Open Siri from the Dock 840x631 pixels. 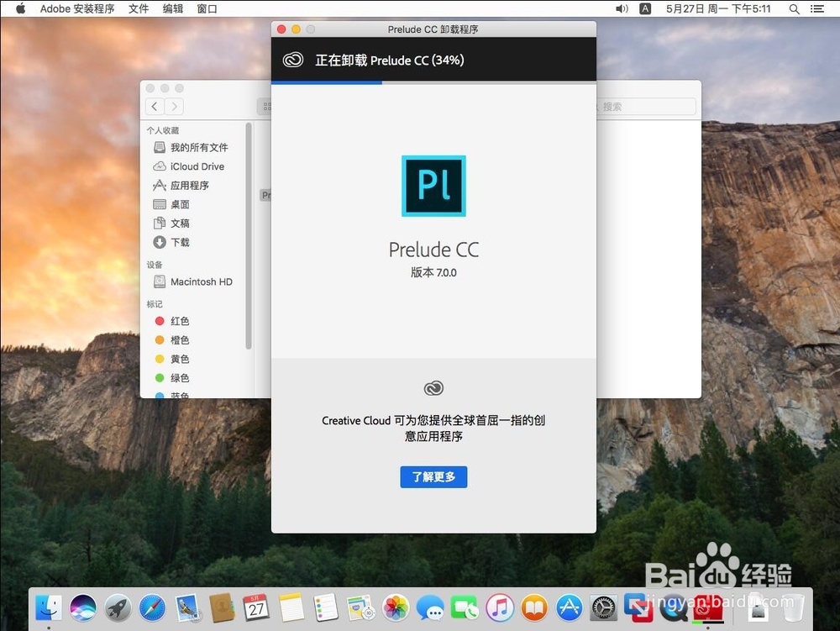tap(83, 608)
